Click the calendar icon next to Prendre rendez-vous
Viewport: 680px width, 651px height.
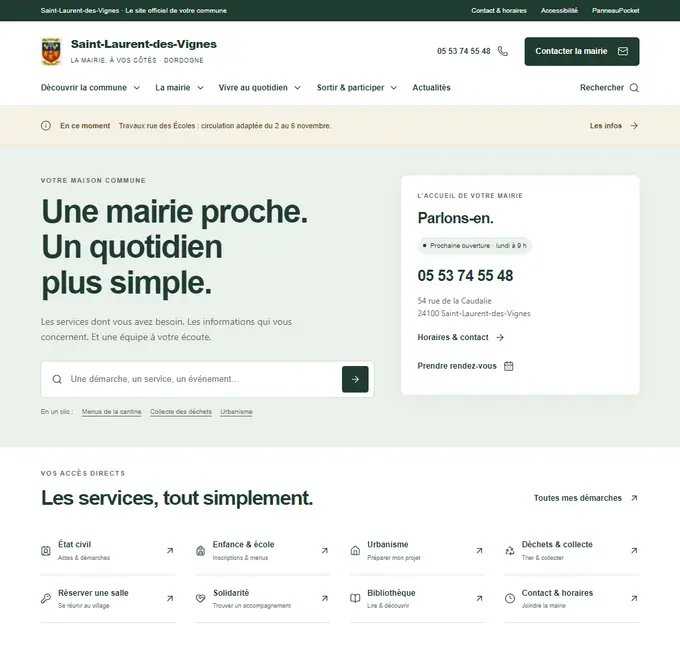coord(509,366)
